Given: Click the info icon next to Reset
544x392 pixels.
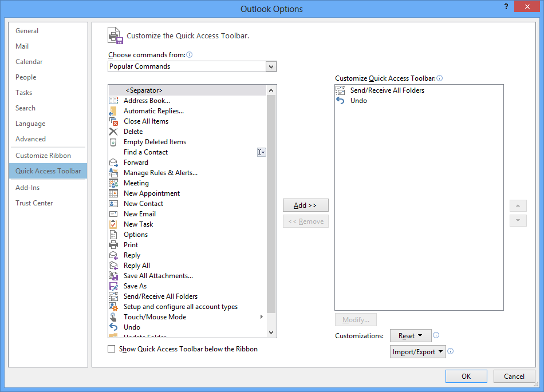Looking at the screenshot, I should [x=436, y=335].
